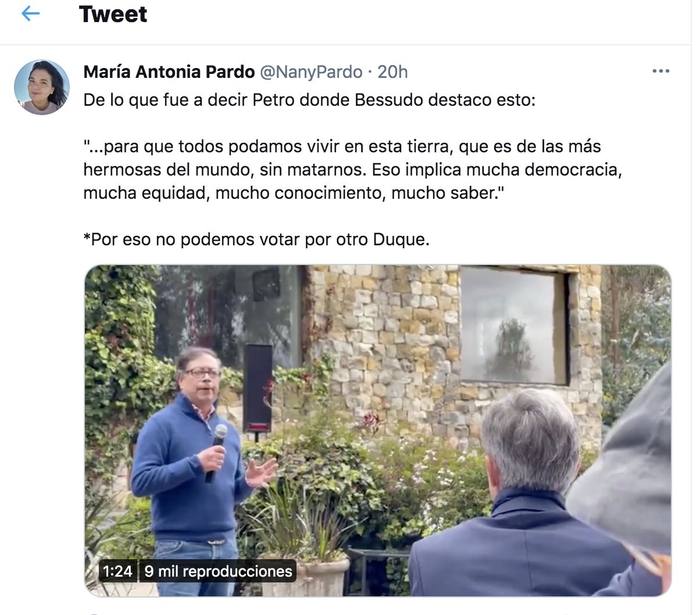Screen dimensions: 700x615
Task: Click the Tweet header title
Action: click(x=113, y=14)
